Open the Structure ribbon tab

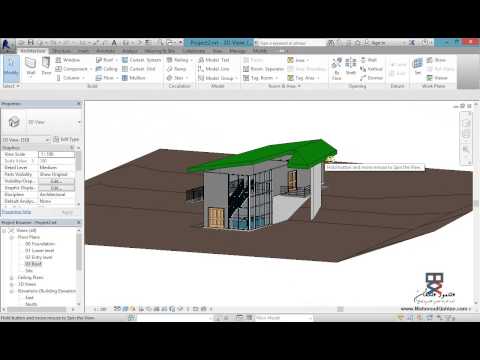62,51
